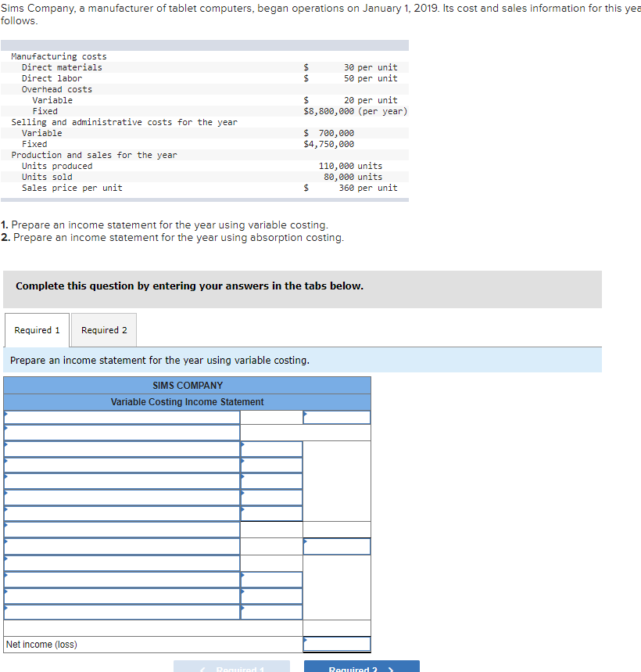The image size is (641, 672).
Task: Select the '110,000 units' produced value
Action: 350,166
